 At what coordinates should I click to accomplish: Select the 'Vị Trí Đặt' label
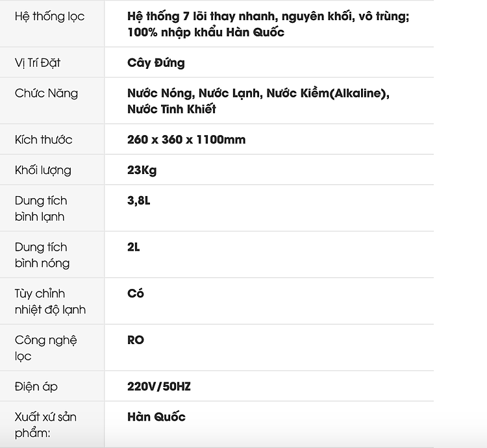pyautogui.click(x=38, y=63)
